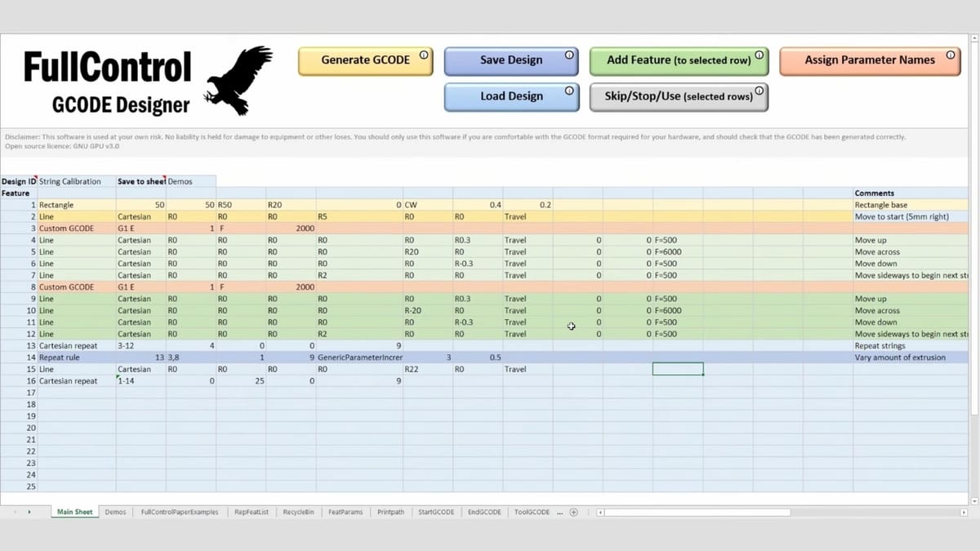The width and height of the screenshot is (980, 551).
Task: Click the FullControl eagle logo
Action: (x=238, y=79)
